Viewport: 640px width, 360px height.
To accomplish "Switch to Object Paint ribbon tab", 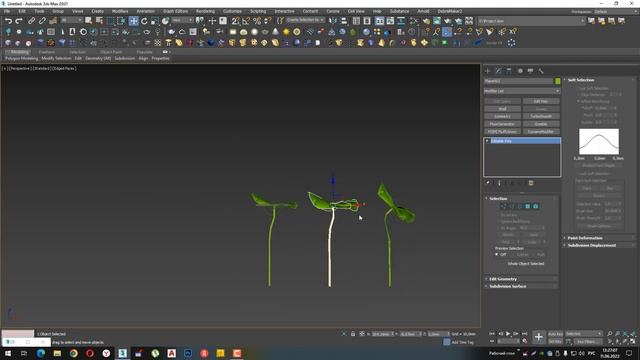I will tap(111, 52).
